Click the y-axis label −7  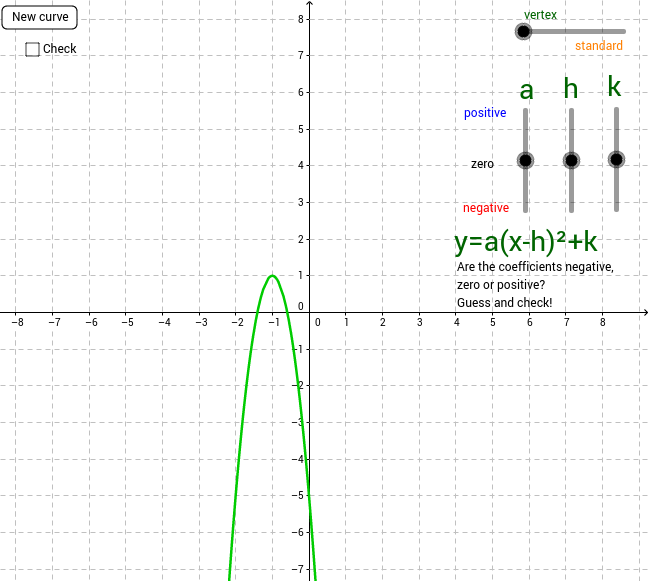(x=298, y=569)
